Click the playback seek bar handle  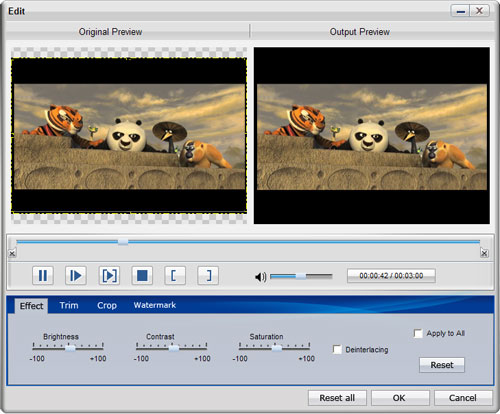point(123,242)
